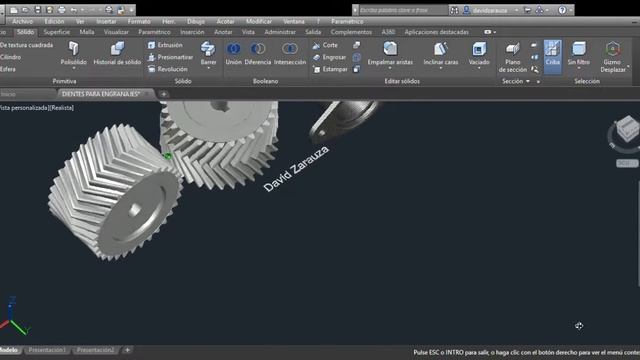Activate the Extrusión tool
Screen dimensions: 640x360
[x=165, y=45]
